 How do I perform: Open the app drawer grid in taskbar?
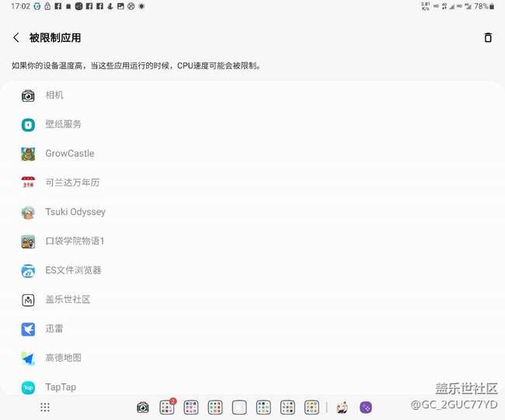45,408
